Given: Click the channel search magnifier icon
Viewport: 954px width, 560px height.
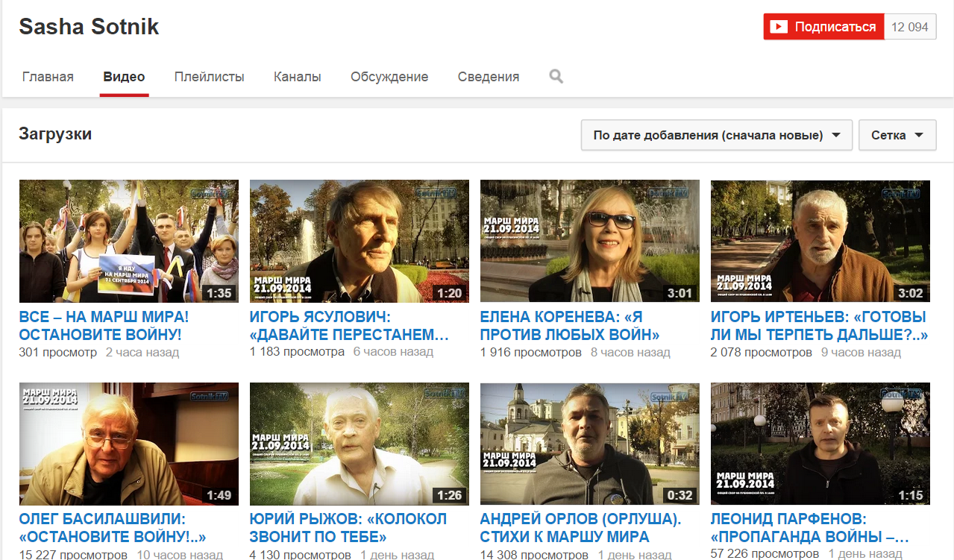Looking at the screenshot, I should tap(556, 76).
